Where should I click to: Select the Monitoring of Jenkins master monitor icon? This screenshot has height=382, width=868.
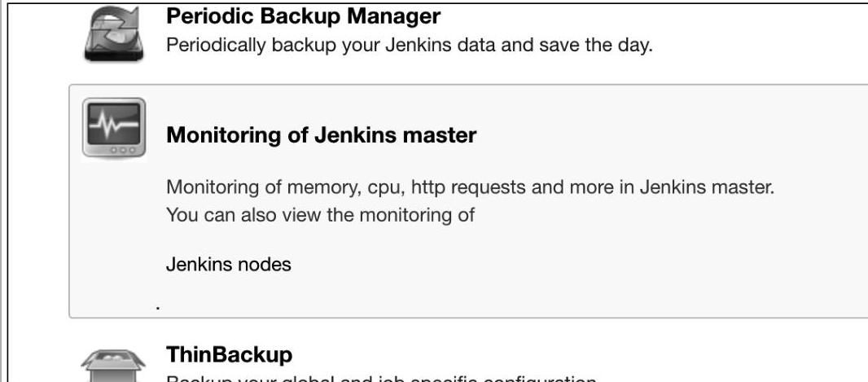(114, 129)
